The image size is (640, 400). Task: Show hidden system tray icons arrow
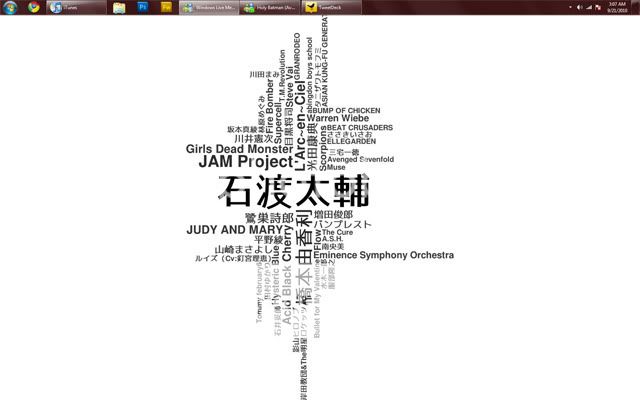[x=570, y=7]
